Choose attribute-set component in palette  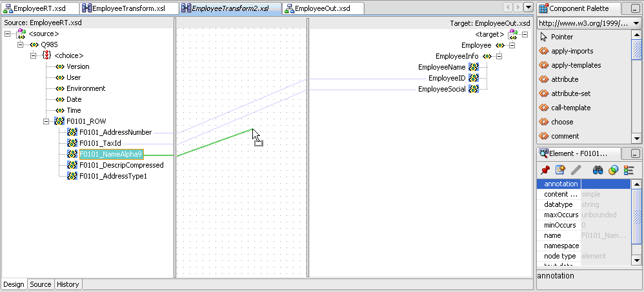[571, 93]
